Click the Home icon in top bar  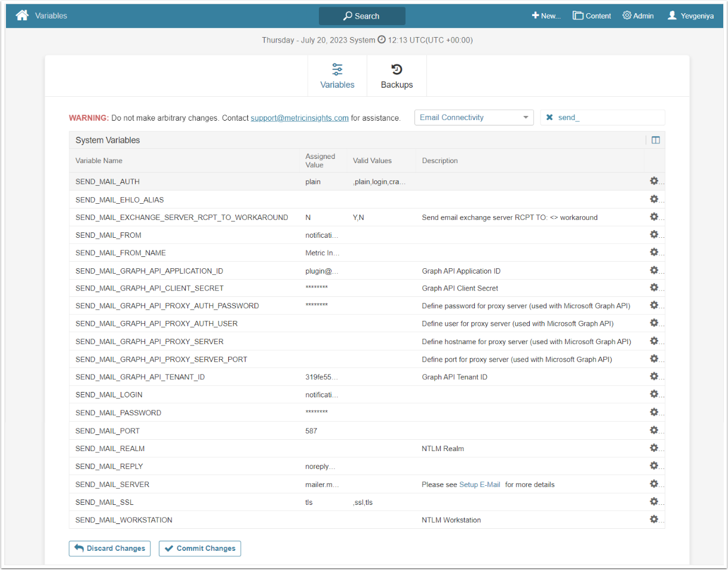[x=22, y=16]
